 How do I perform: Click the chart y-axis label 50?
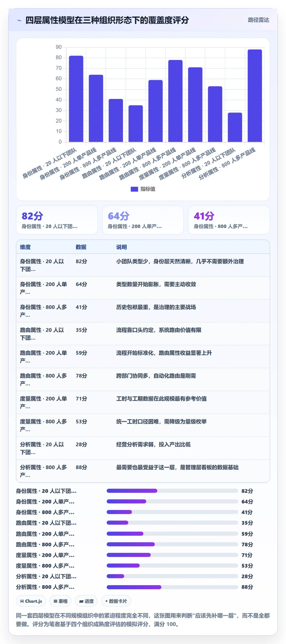click(59, 89)
